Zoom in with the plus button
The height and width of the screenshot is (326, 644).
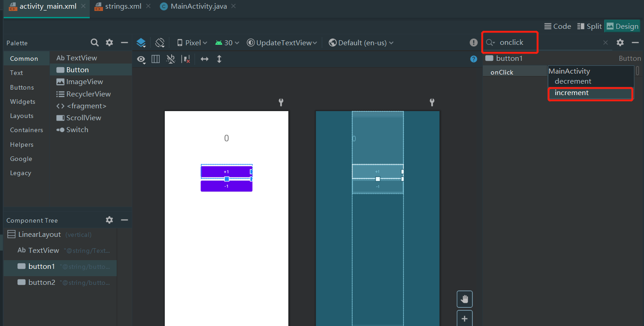coord(465,318)
